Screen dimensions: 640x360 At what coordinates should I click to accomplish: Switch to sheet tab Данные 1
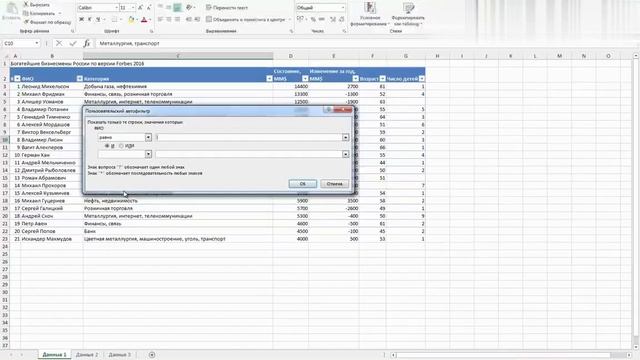click(54, 355)
